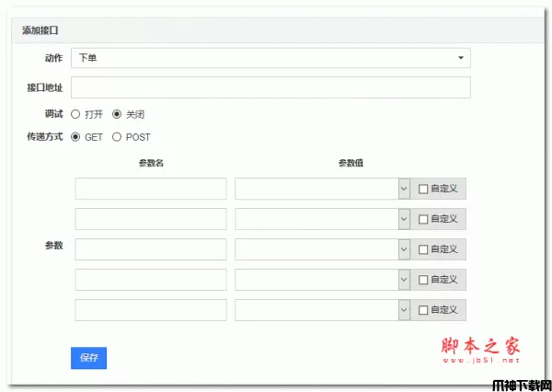Click the 参数名 column header
Screen dimensions: 552x392
pos(151,163)
